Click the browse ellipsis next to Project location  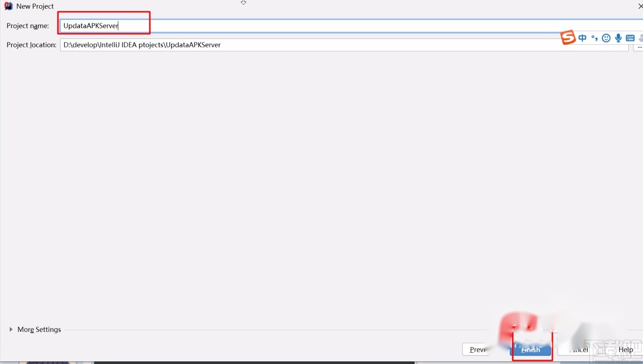640,47
